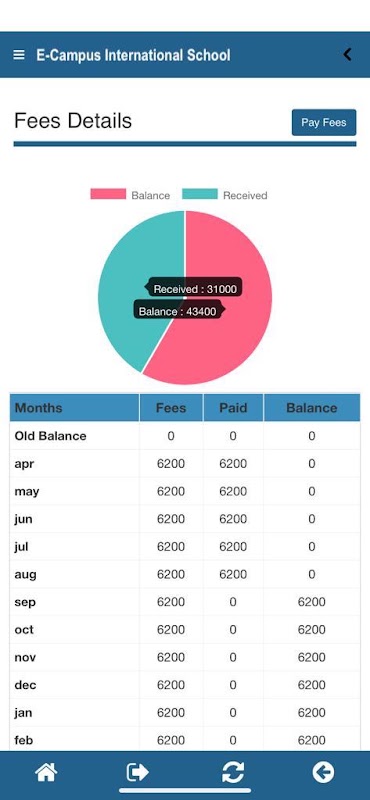Click the sep month row
370x800 pixels.
pos(185,602)
